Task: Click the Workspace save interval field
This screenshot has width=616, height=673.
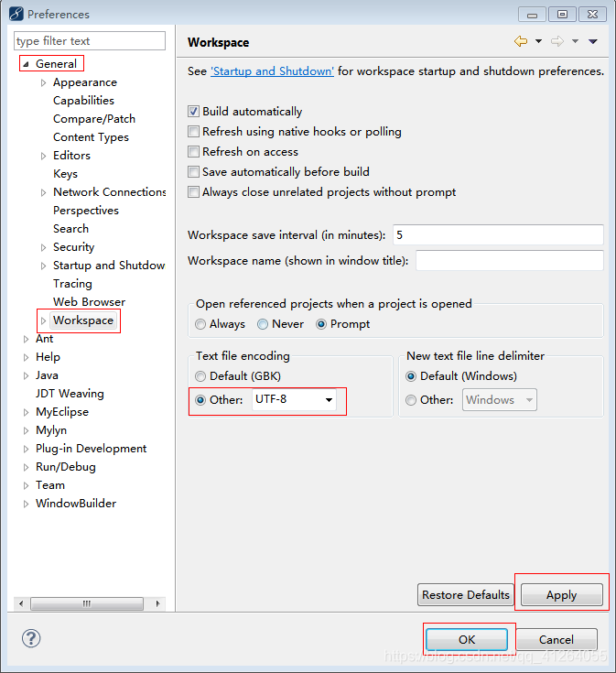Action: tap(498, 234)
